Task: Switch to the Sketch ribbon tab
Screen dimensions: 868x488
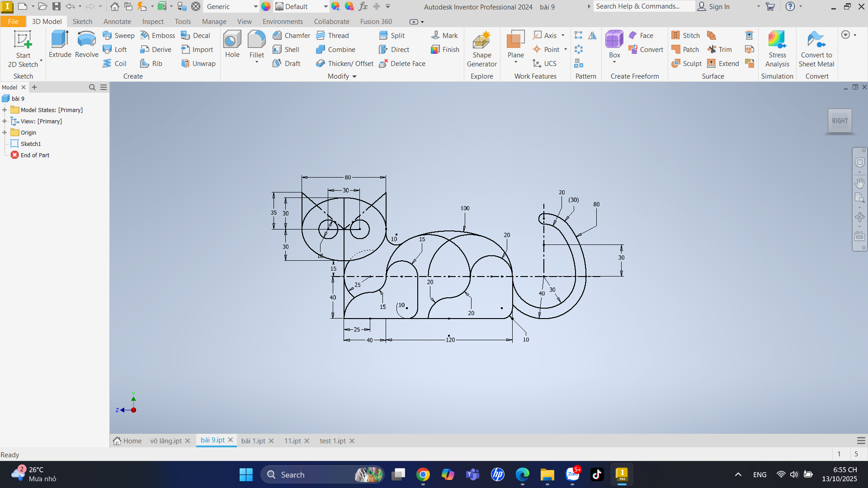Action: [82, 22]
